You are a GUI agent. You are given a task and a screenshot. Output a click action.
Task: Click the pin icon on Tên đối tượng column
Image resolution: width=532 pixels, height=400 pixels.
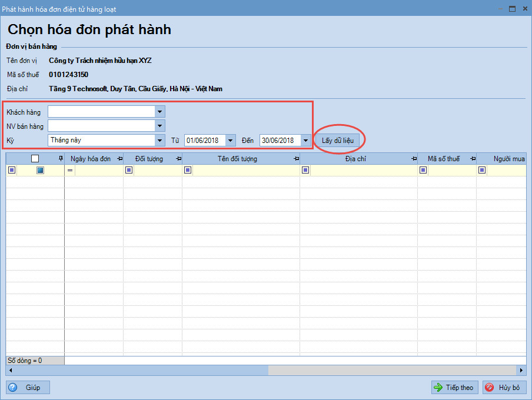296,159
